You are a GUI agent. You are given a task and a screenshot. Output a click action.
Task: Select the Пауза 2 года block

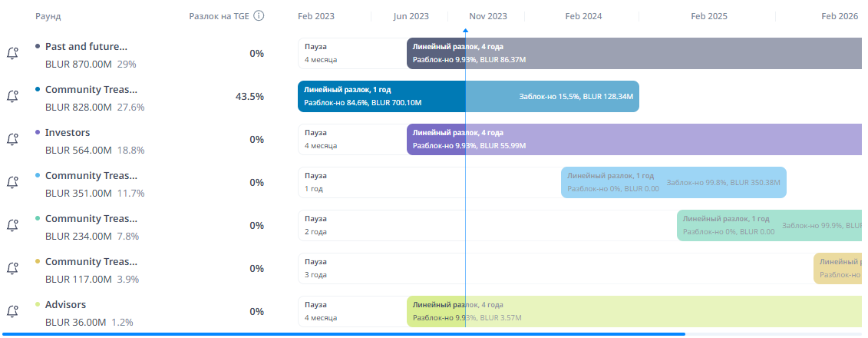487,225
